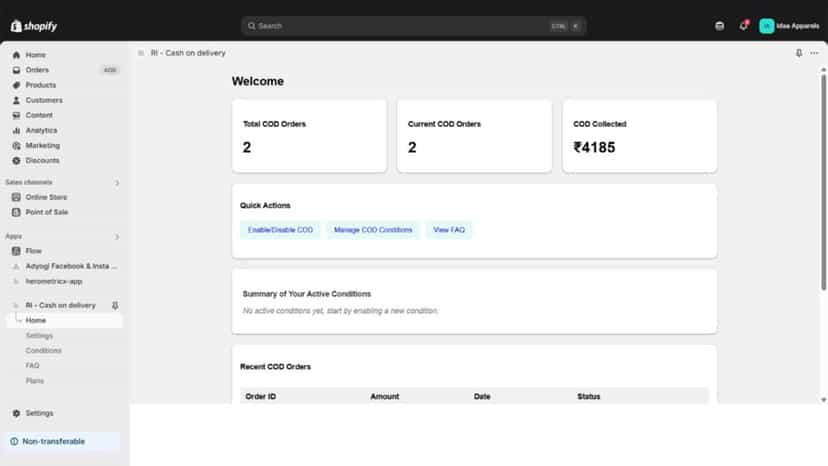Click the Shopify logo
This screenshot has width=828, height=466.
point(34,26)
